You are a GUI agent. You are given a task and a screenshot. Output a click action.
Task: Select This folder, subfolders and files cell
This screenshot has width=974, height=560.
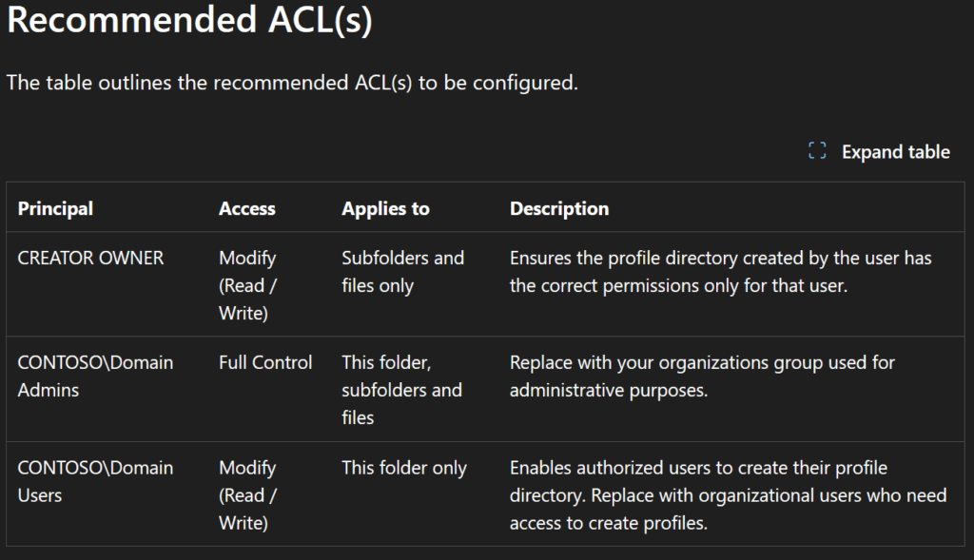[x=401, y=390]
